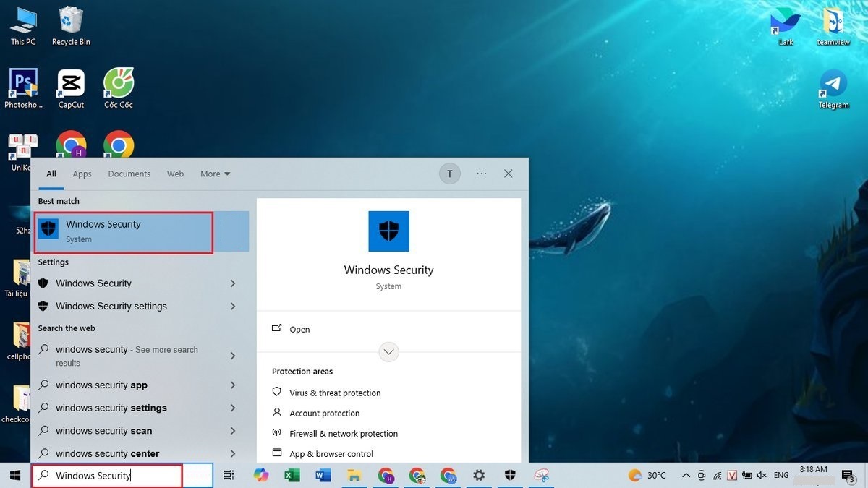Open Windows Security shield on taskbar

pos(510,476)
